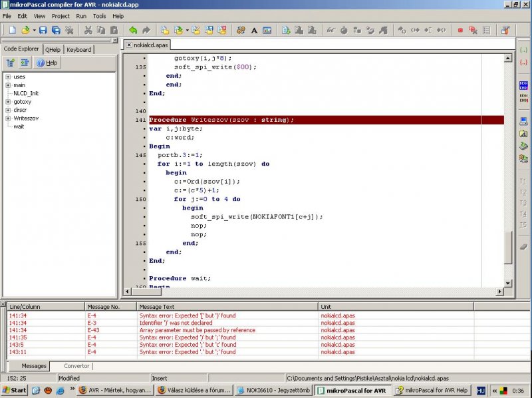Screen dimensions: 532x398
Task: Open the Project menu
Action: pos(61,16)
